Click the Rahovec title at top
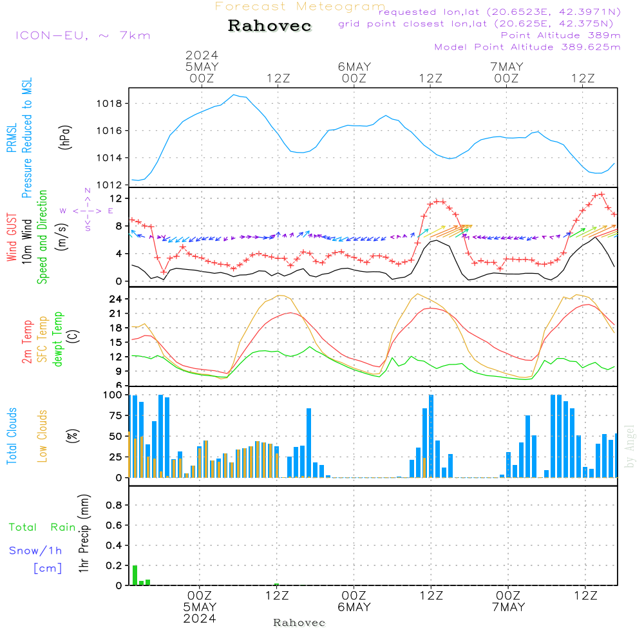644x644 pixels. point(270,26)
